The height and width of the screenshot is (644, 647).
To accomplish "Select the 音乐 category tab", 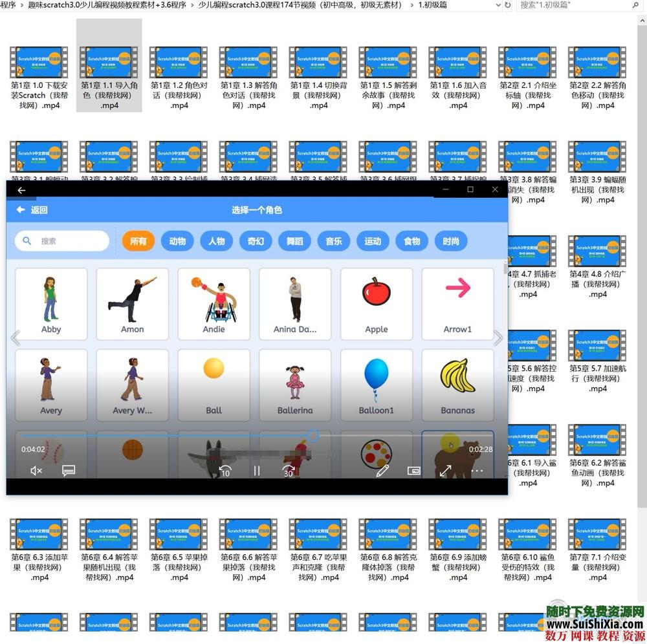I will [334, 241].
